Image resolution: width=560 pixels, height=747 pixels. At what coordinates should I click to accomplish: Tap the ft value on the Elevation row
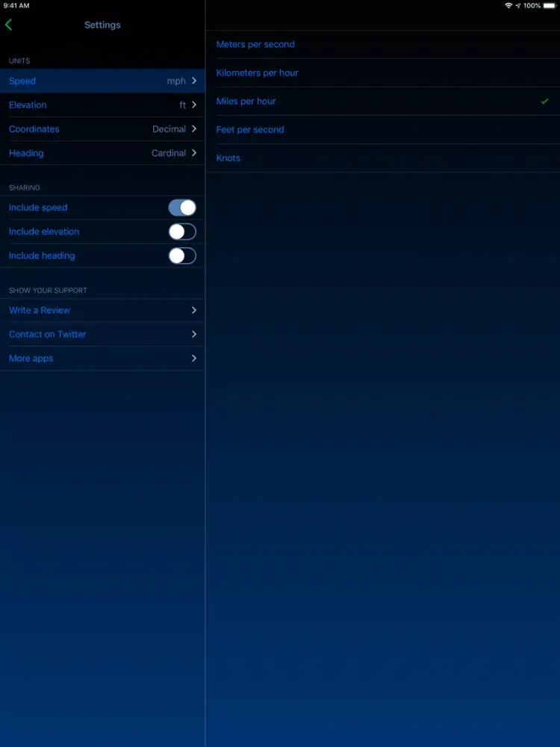pos(182,105)
